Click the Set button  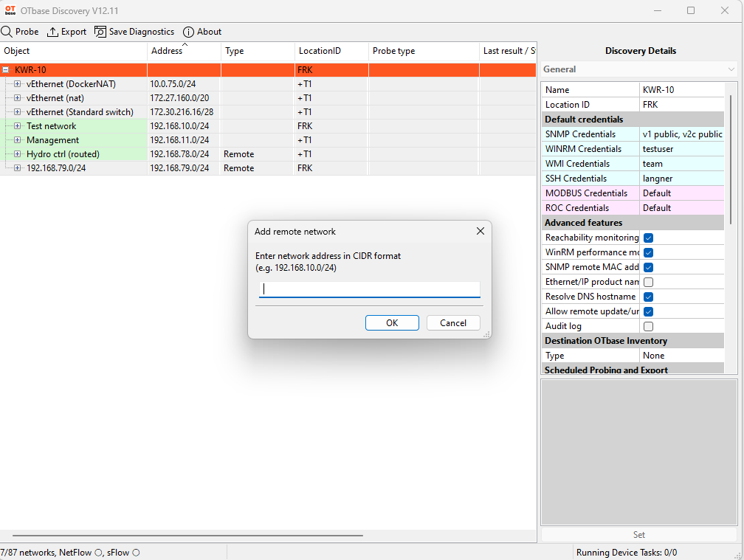(x=638, y=535)
